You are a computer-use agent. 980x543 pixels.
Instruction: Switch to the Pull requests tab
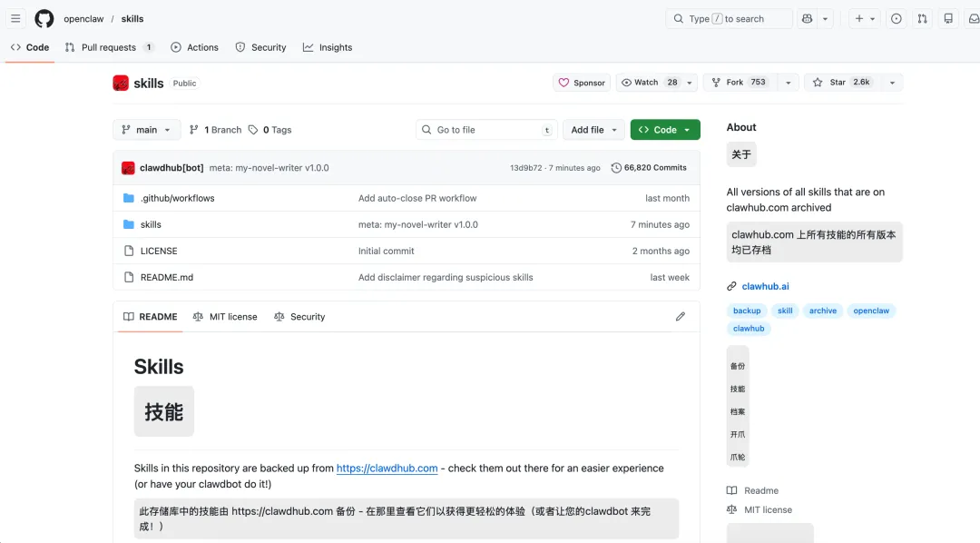tap(110, 47)
